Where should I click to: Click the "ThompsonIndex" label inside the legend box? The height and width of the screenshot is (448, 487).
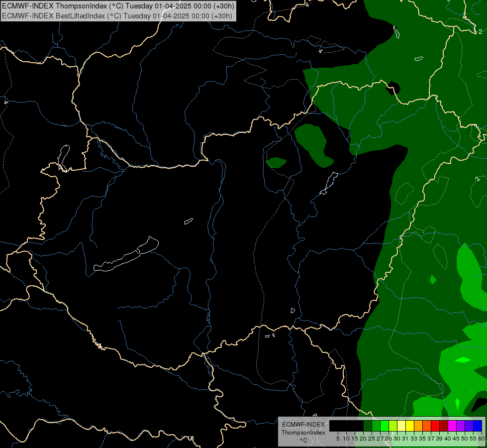point(303,433)
